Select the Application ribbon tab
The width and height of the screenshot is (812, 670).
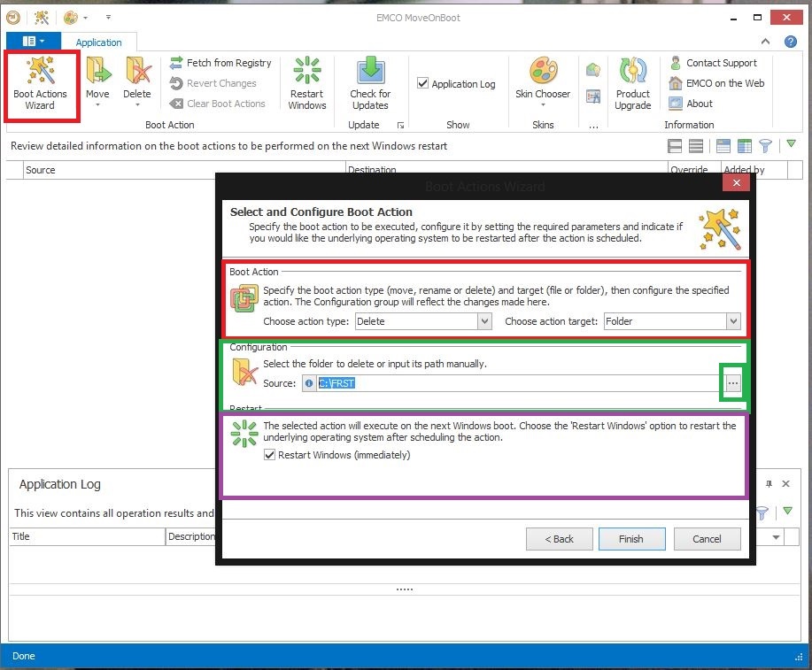[98, 42]
